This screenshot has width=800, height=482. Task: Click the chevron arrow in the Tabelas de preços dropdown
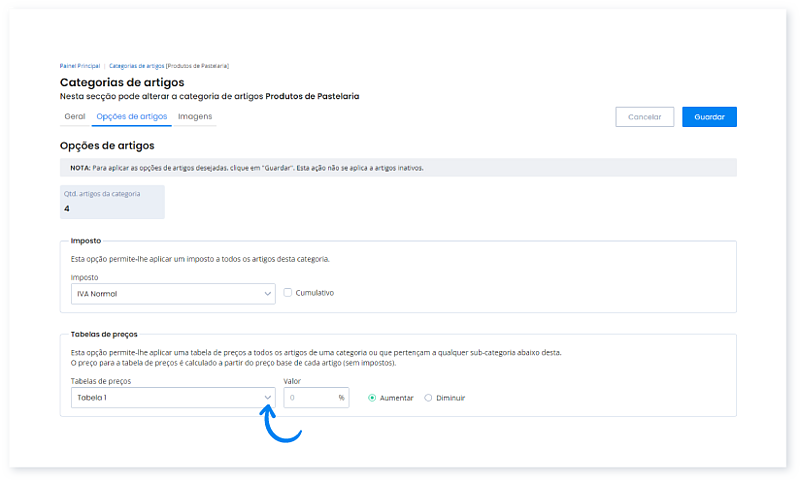pos(267,397)
